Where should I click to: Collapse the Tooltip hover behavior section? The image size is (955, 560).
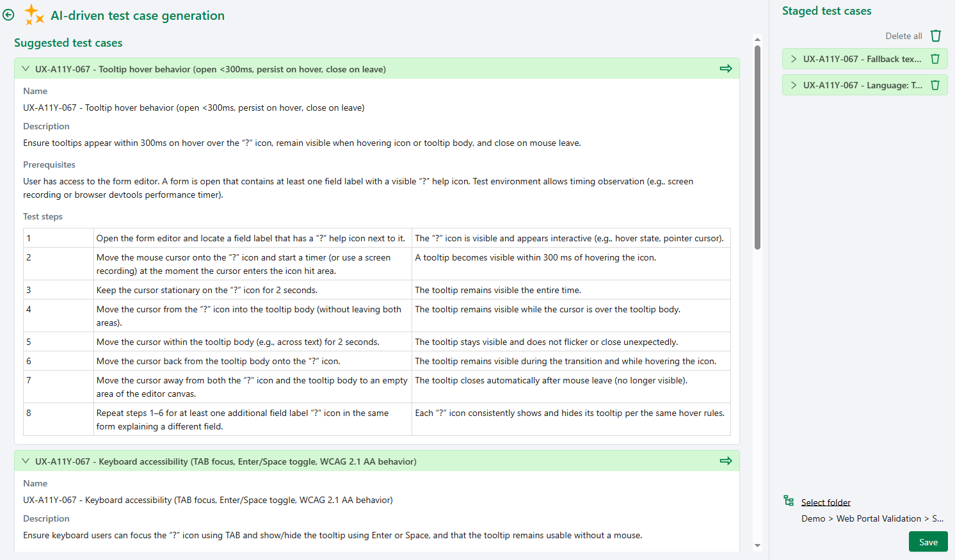pos(26,68)
